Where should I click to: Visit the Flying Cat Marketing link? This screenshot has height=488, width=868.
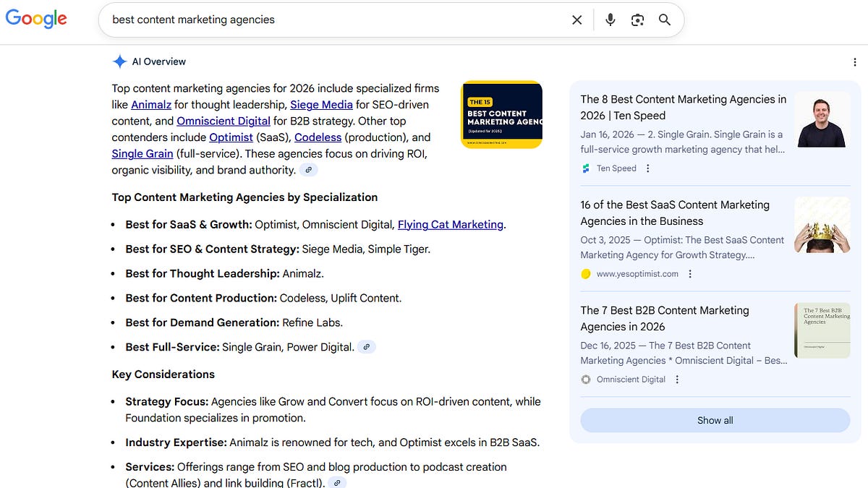(450, 225)
